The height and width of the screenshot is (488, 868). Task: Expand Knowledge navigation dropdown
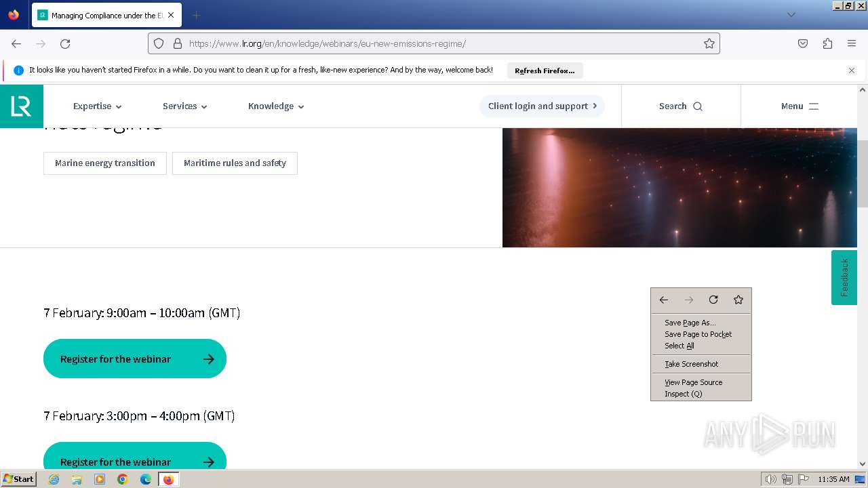pos(276,106)
